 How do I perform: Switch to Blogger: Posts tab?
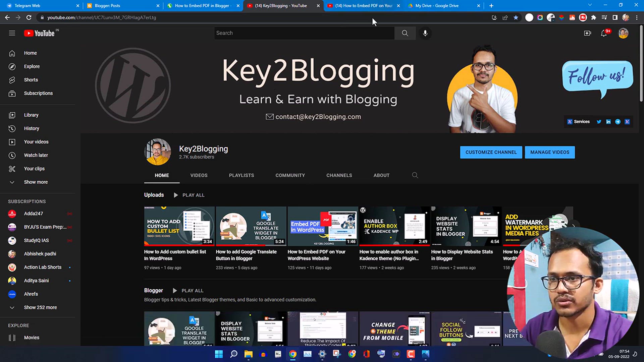point(122,5)
